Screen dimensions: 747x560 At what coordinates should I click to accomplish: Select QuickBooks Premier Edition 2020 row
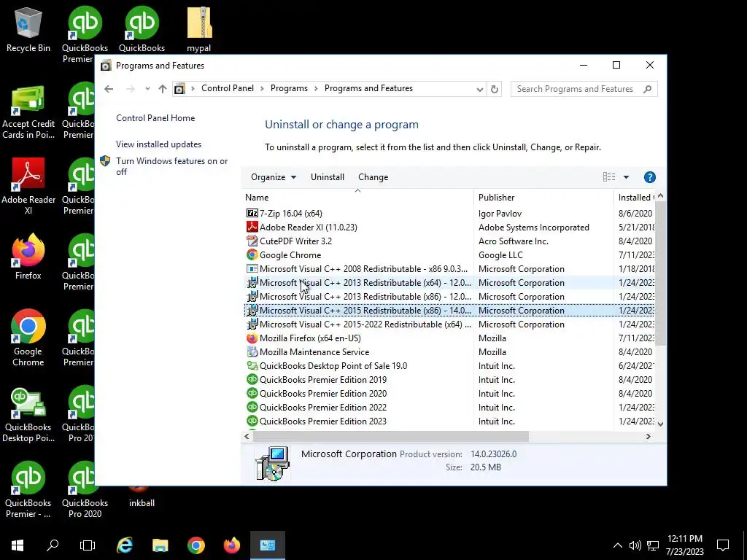point(449,393)
